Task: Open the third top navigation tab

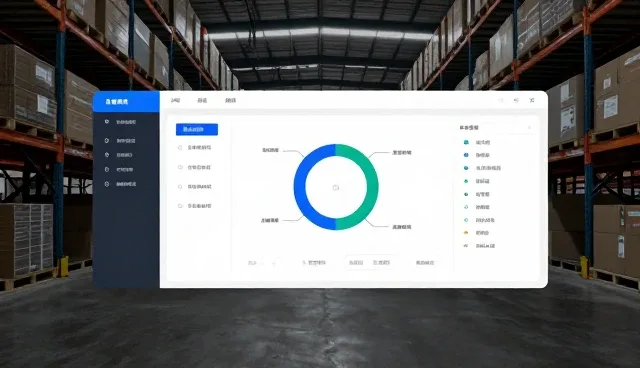Action: [x=231, y=100]
